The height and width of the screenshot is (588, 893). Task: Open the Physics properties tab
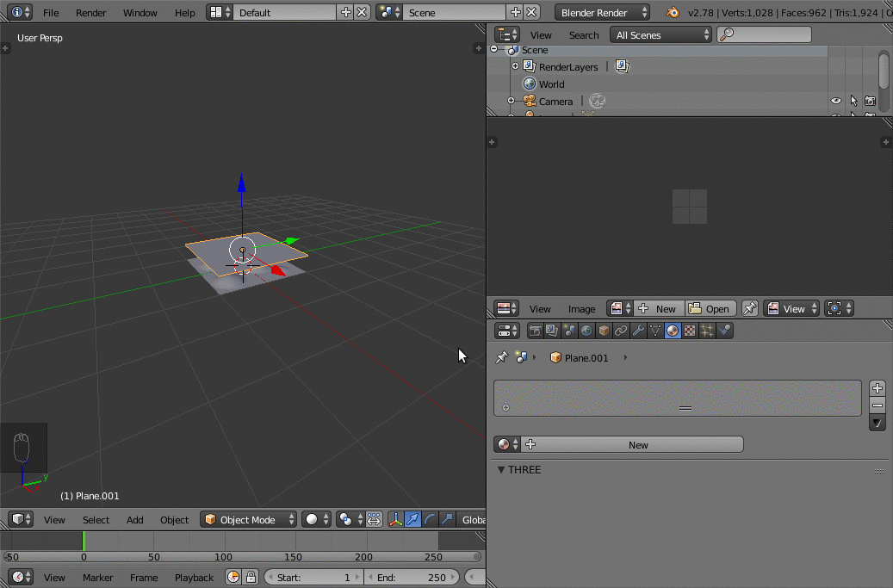pyautogui.click(x=724, y=331)
